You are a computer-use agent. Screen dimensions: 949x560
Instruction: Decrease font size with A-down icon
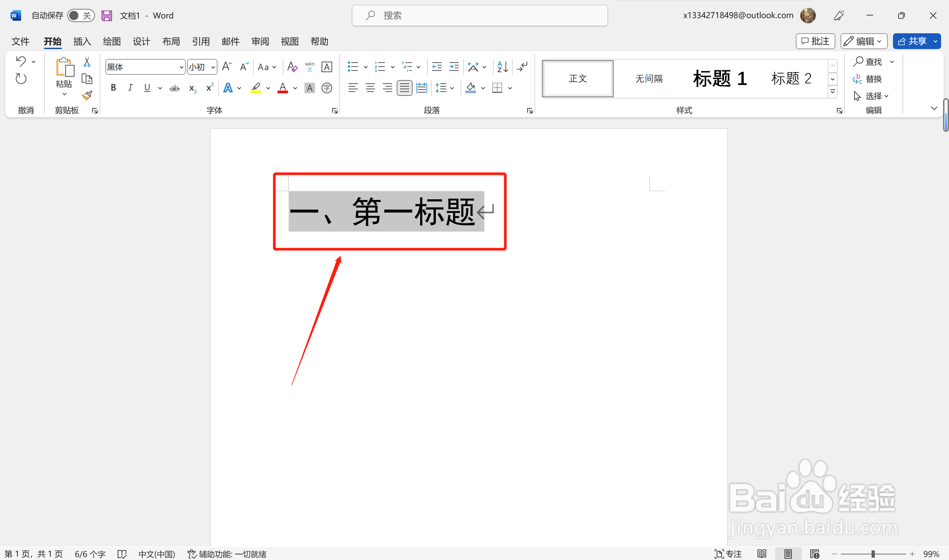pos(244,67)
